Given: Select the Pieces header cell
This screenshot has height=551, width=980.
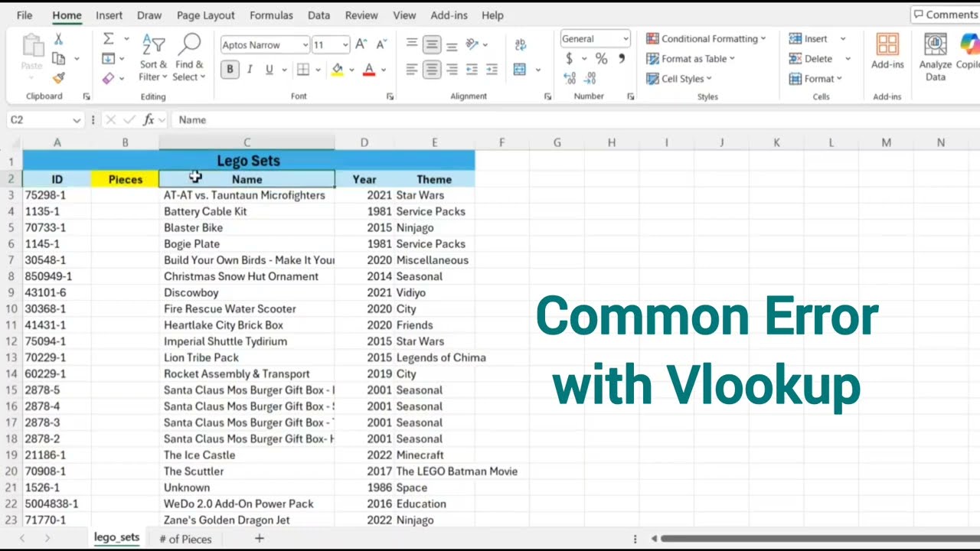Looking at the screenshot, I should [125, 179].
